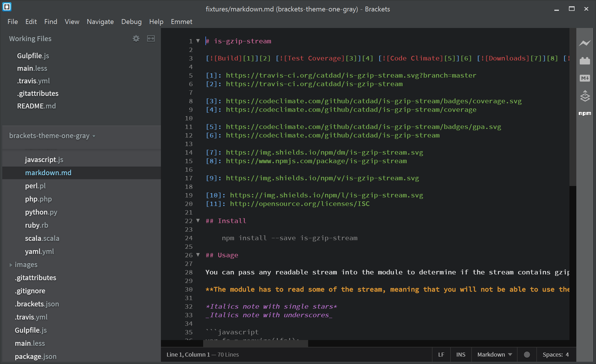Click the Brackets icon in the title bar
596x364 pixels.
pos(7,7)
